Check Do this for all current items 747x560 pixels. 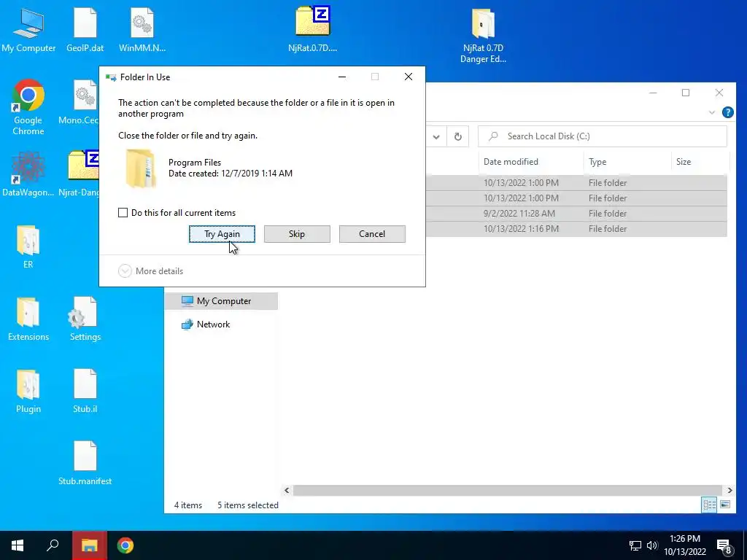click(x=123, y=212)
